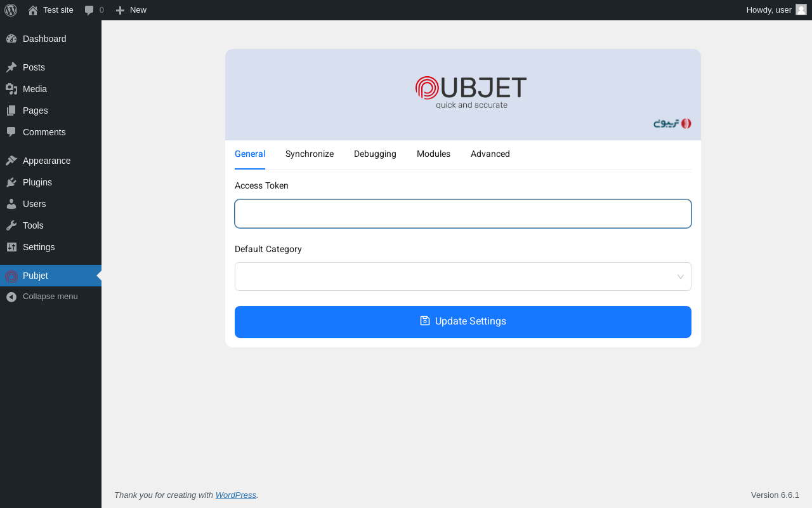This screenshot has height=508, width=812.
Task: Open the Synchronize tab
Action: tap(310, 154)
